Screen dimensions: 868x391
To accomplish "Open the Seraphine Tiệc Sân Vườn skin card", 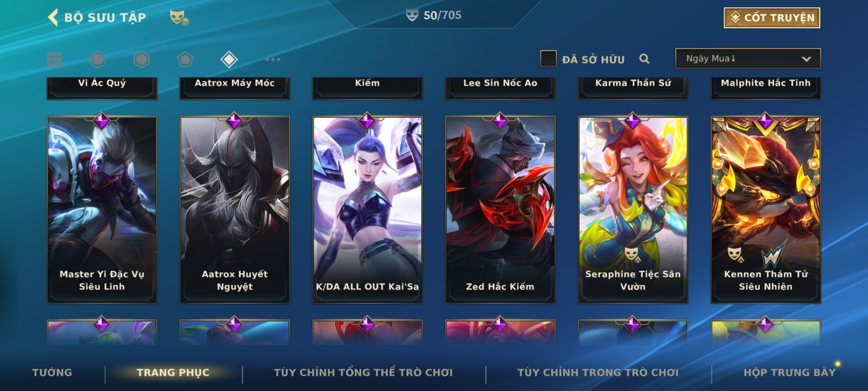I will coord(633,210).
